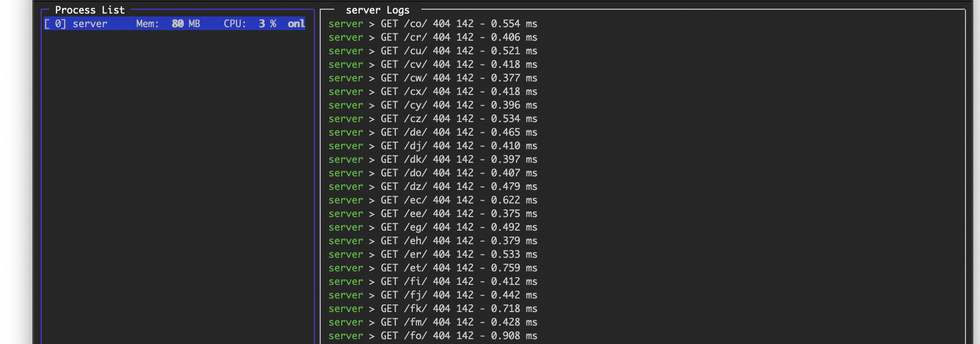
Task: Click the empty area of Process List panel
Action: coord(177,184)
